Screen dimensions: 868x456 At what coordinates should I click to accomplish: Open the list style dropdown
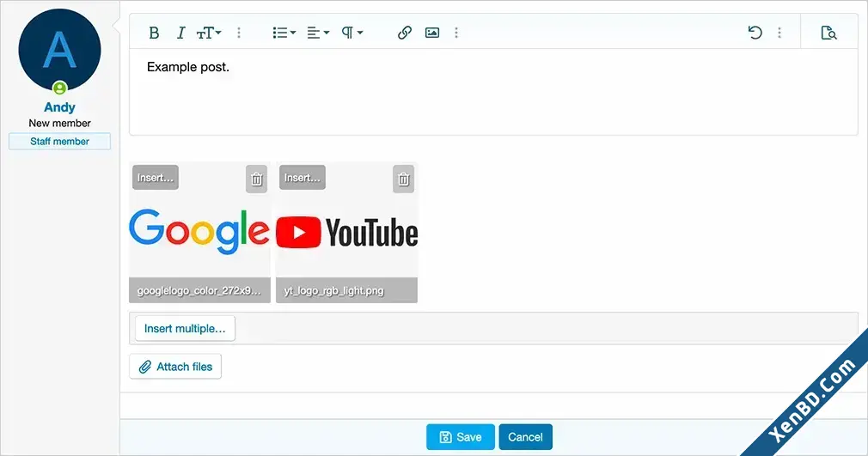pos(284,33)
